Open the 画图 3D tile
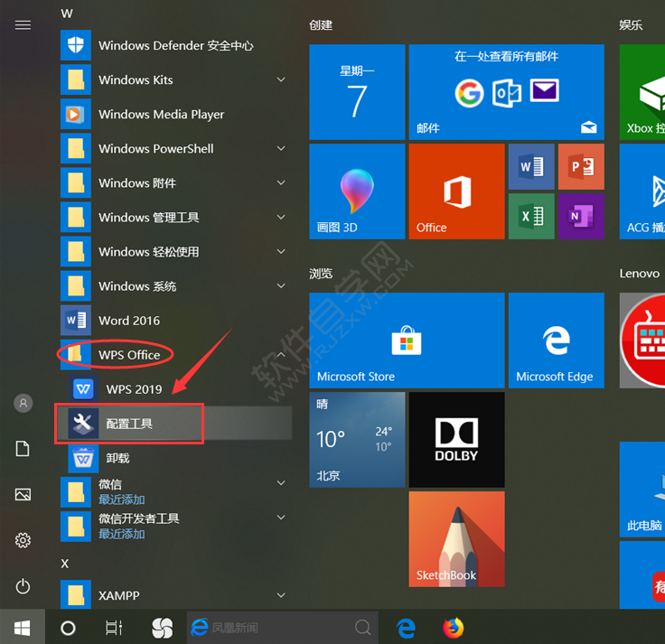This screenshot has width=665, height=644. [x=357, y=191]
